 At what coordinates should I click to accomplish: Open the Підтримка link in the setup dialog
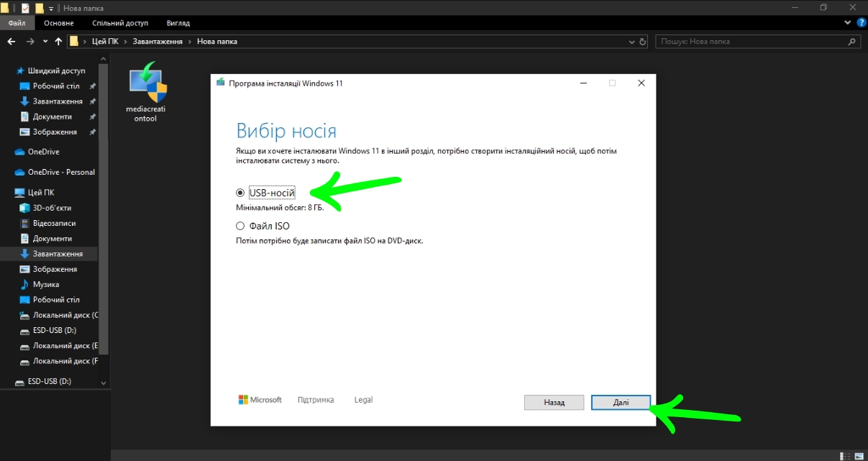tap(316, 400)
